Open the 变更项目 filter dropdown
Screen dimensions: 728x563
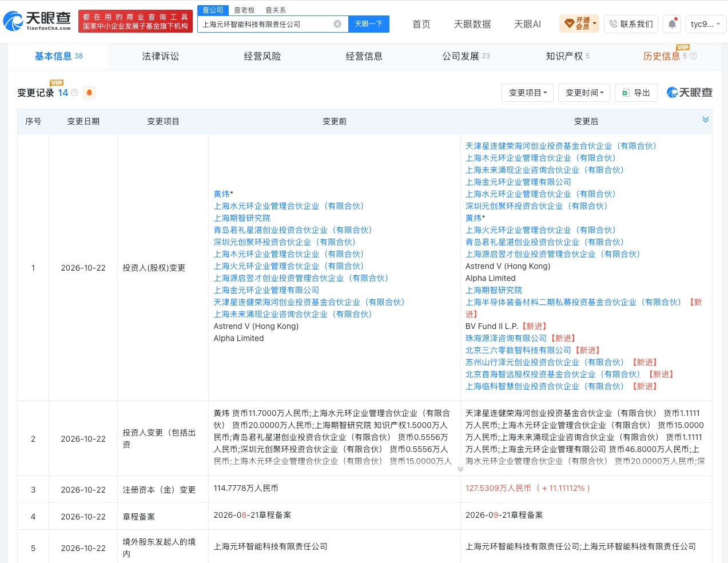pyautogui.click(x=528, y=93)
